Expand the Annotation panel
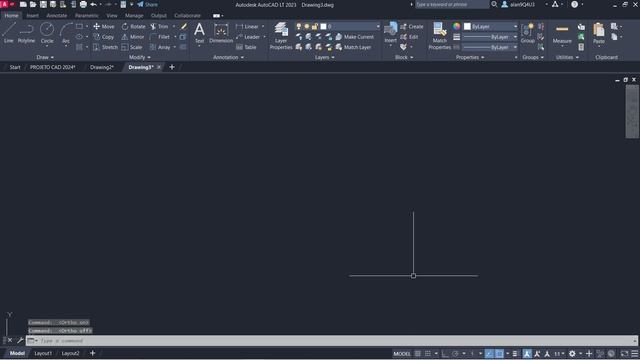 (x=229, y=58)
